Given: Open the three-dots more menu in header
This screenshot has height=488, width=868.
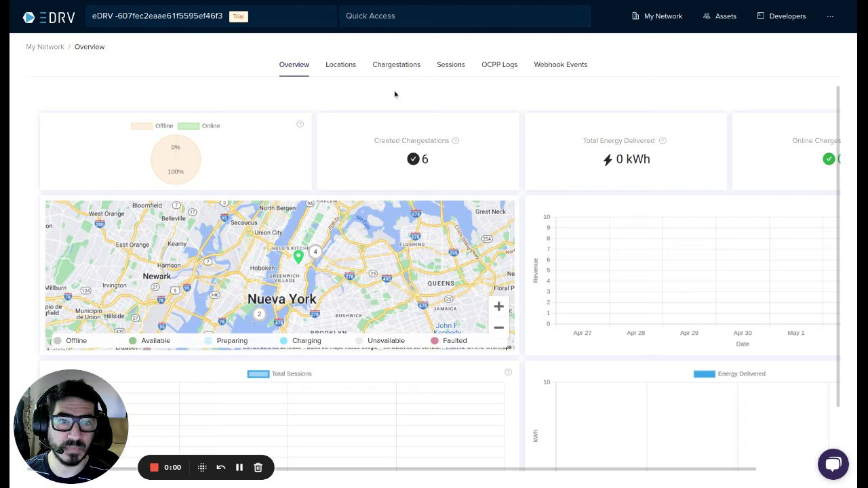Looking at the screenshot, I should point(831,16).
